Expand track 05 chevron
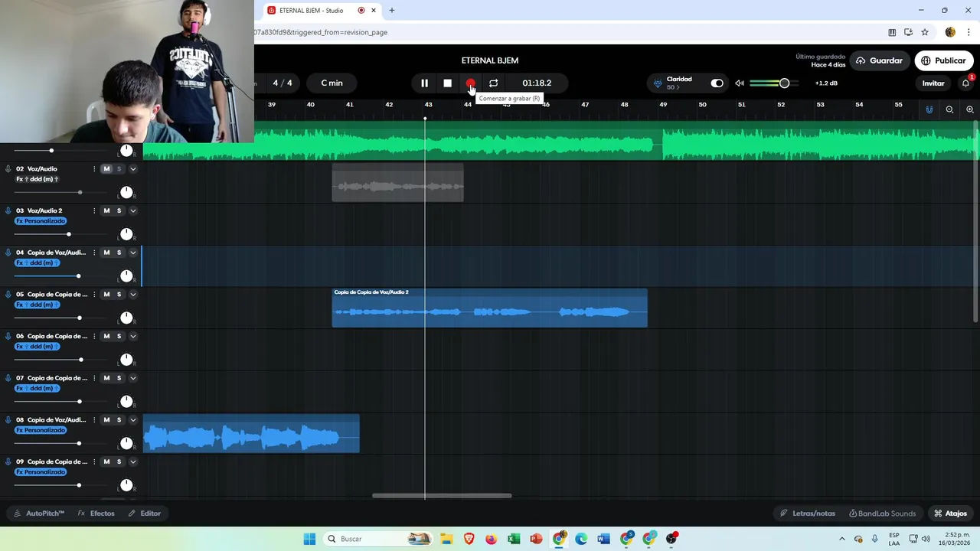 coord(132,295)
